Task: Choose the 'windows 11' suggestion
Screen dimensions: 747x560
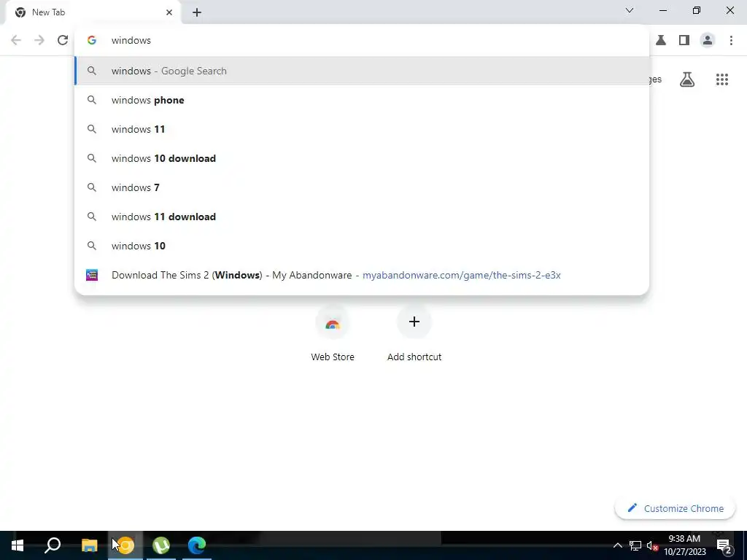Action: point(362,129)
